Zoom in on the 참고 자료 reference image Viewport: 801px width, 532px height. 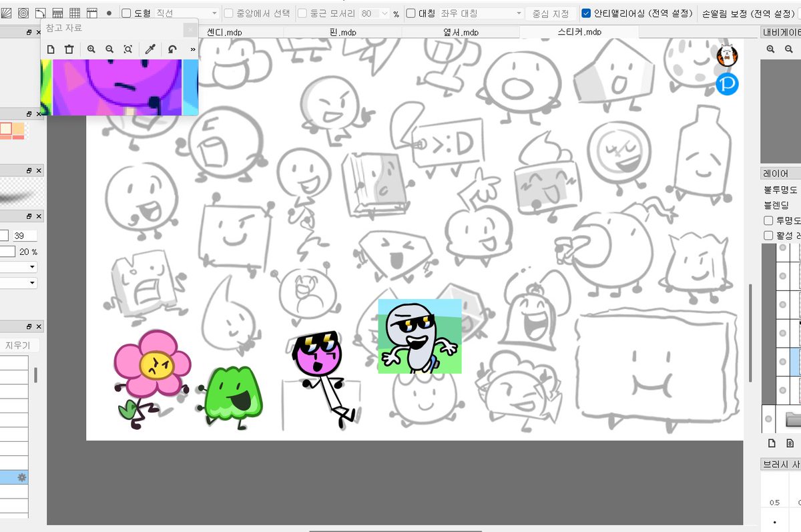91,49
